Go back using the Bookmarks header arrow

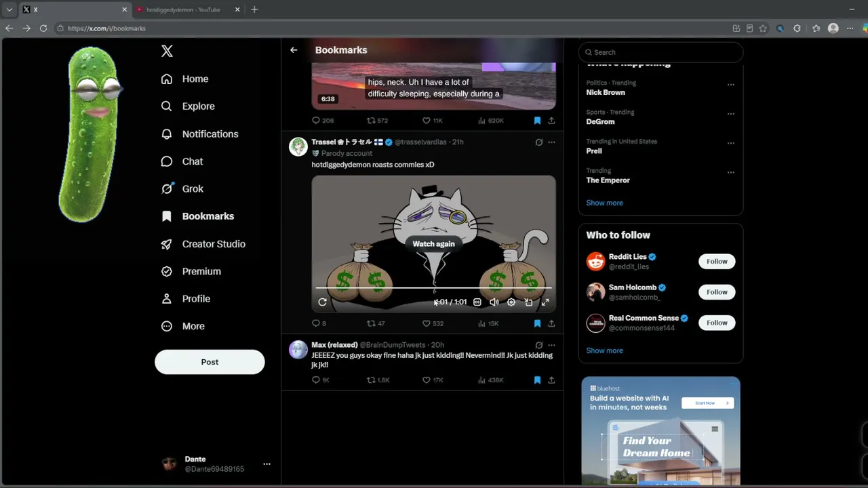tap(294, 50)
